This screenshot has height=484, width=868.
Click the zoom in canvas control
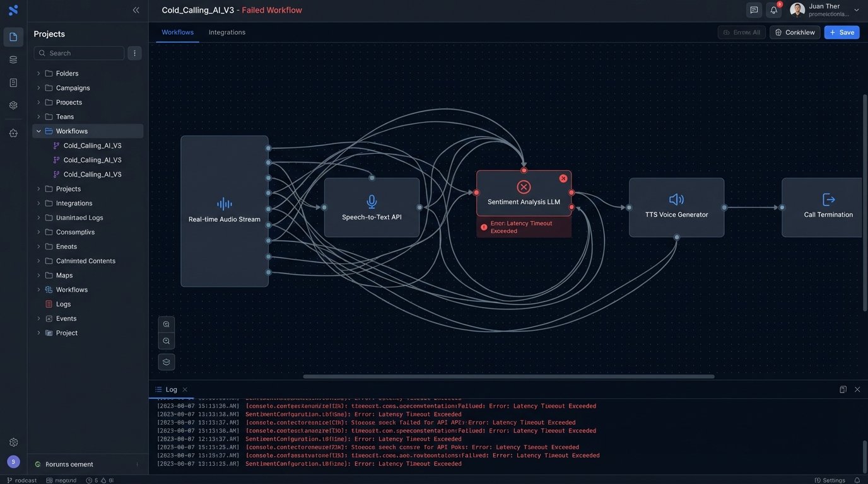point(167,325)
